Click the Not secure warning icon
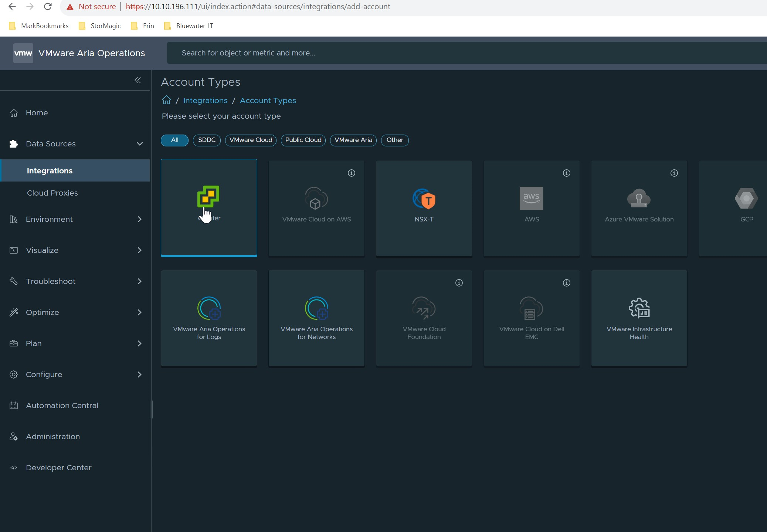The width and height of the screenshot is (767, 532). tap(70, 7)
